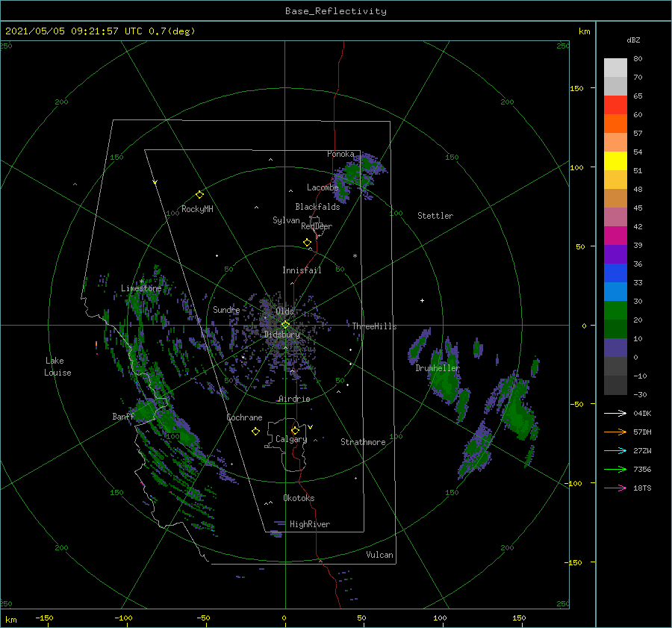Click the km unit label at top right

click(584, 31)
